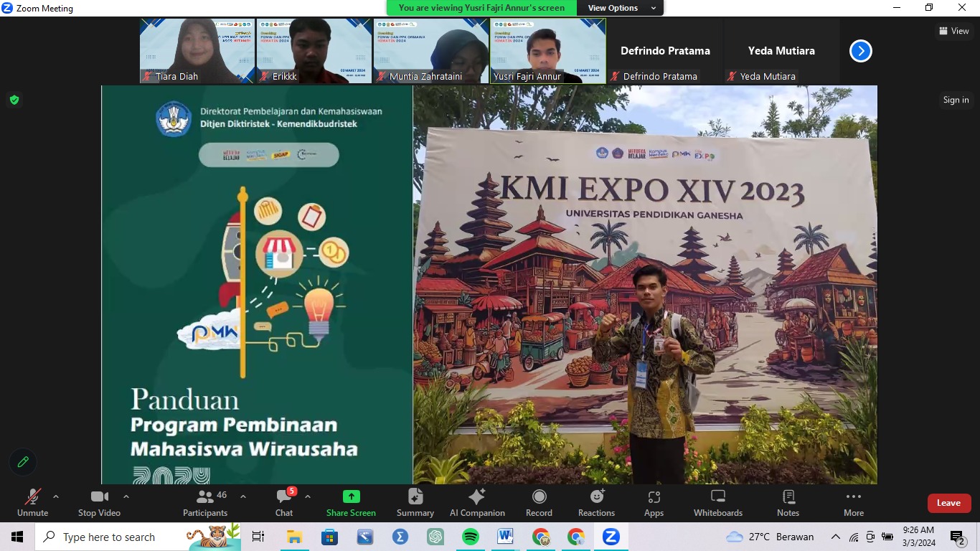Select Tiara Diah's video thumbnail
The image size is (980, 551).
pos(197,51)
